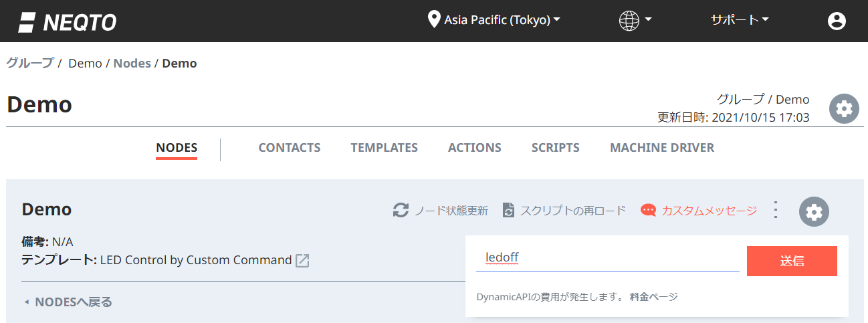Click the カスタムメッセージ button
868x323 pixels.
699,211
